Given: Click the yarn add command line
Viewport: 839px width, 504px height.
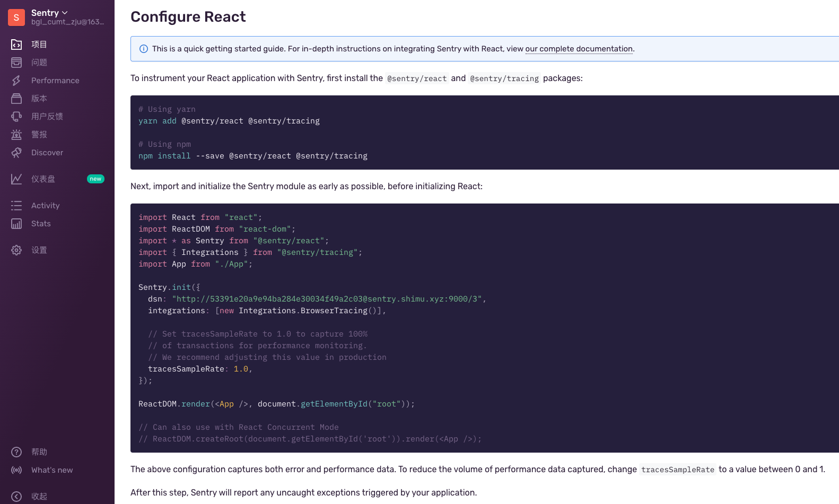Looking at the screenshot, I should pyautogui.click(x=229, y=121).
